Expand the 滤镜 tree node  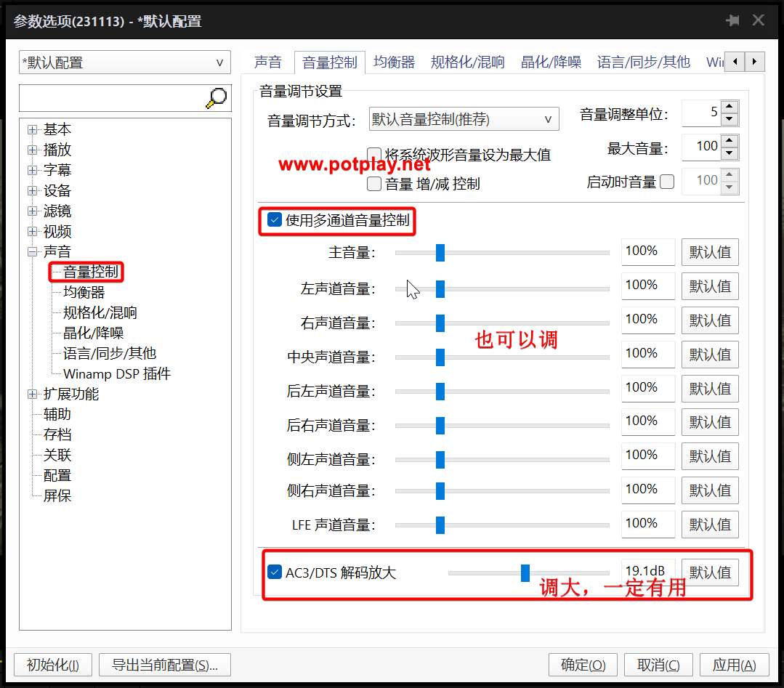click(x=33, y=211)
